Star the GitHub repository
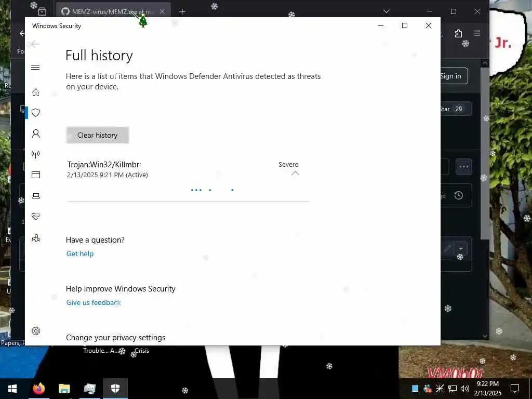The image size is (532, 399). click(x=456, y=109)
